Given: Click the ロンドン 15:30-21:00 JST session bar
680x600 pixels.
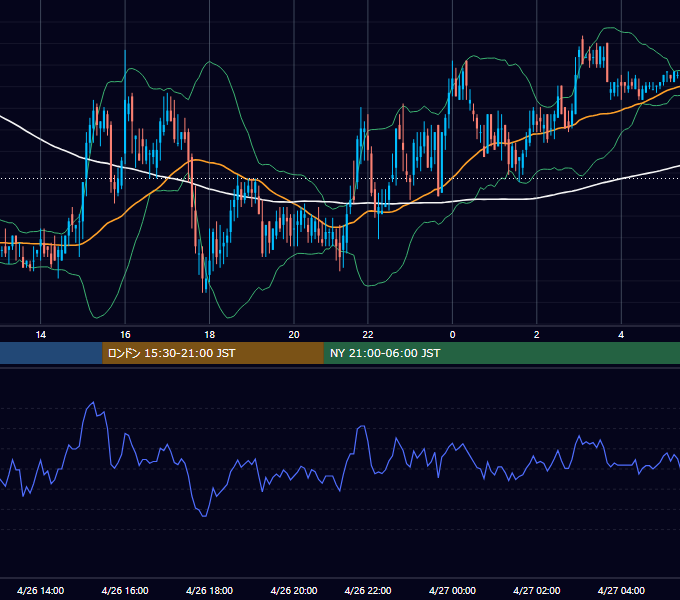Looking at the screenshot, I should pyautogui.click(x=213, y=353).
